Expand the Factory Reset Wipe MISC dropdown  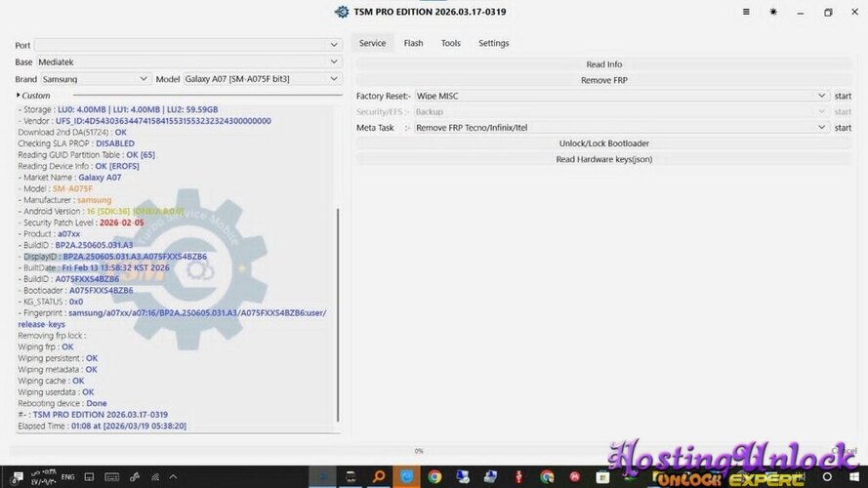pos(821,96)
